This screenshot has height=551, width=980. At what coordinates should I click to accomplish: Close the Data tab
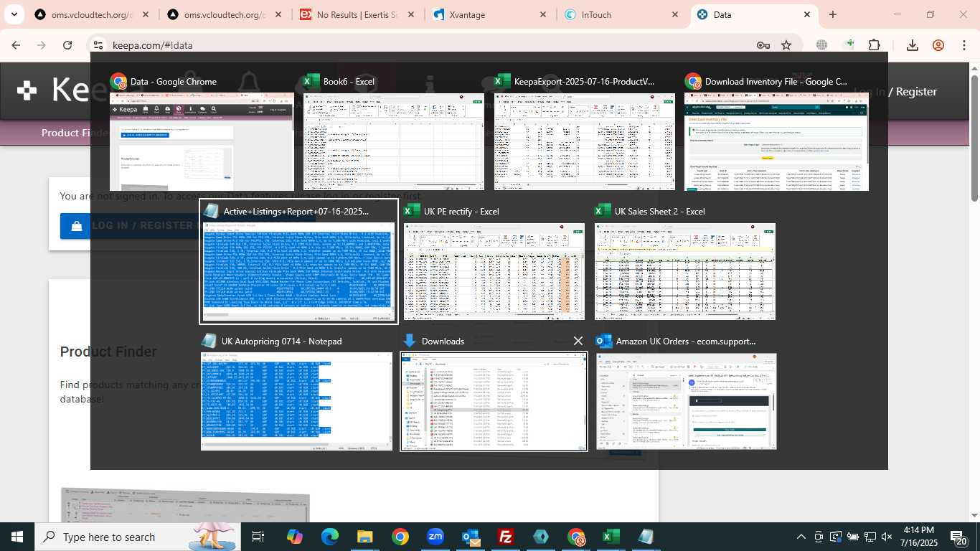click(x=807, y=14)
